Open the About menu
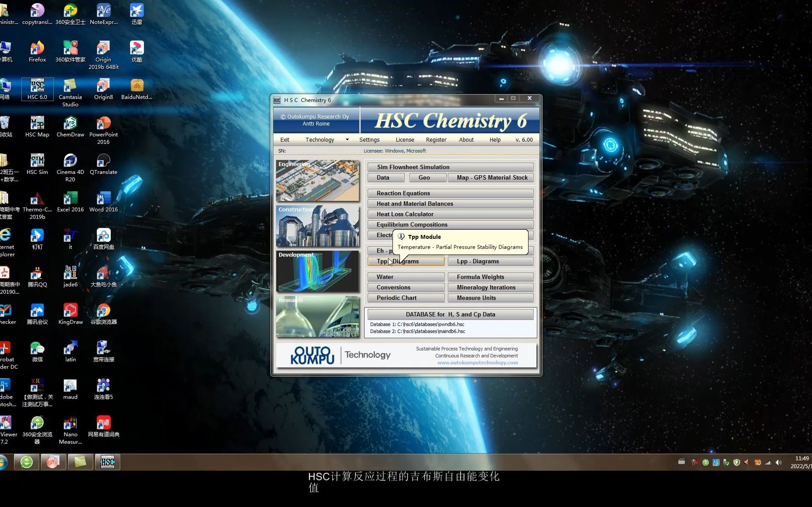 [466, 140]
